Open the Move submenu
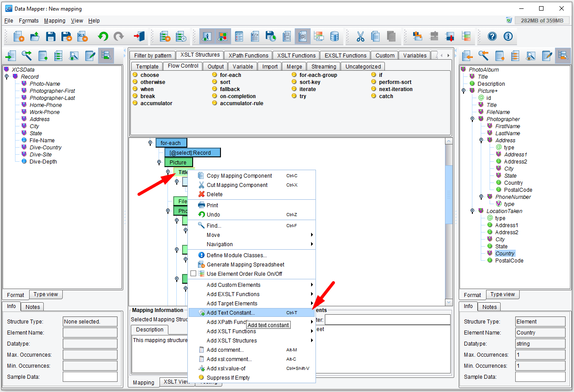The width and height of the screenshot is (574, 392). coord(251,235)
